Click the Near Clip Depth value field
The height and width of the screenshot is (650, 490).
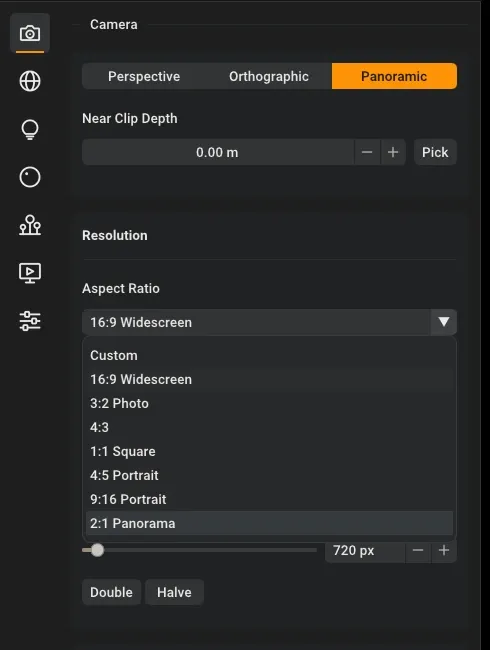tap(218, 152)
